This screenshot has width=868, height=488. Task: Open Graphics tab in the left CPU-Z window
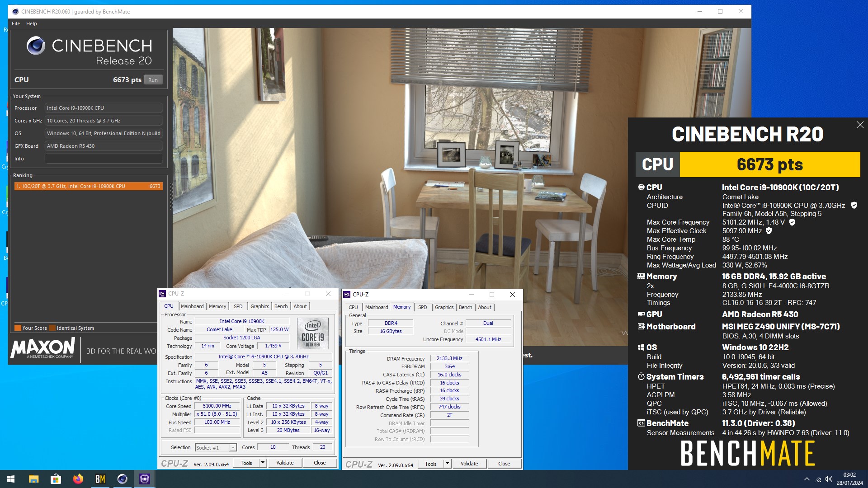pyautogui.click(x=259, y=306)
